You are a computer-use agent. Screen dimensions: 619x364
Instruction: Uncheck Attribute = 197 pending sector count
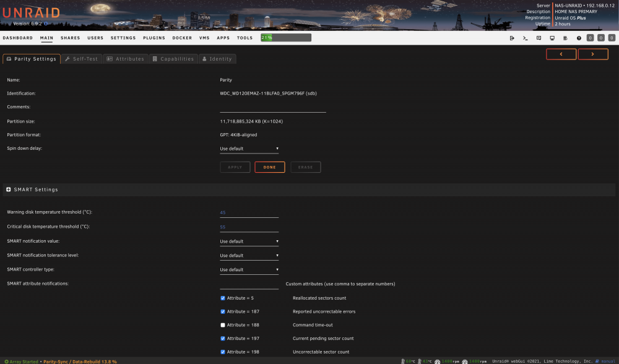point(223,339)
